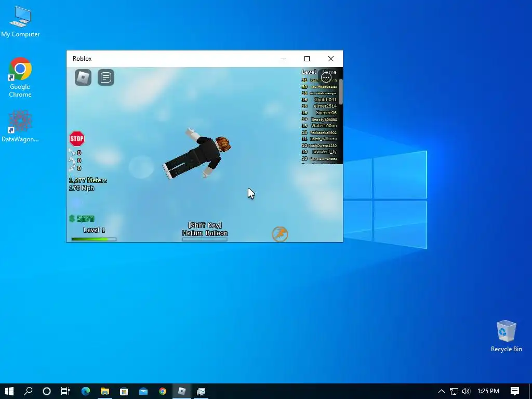Viewport: 532px width, 399px height.
Task: Click the green Level 1 progress bar
Action: pos(94,239)
